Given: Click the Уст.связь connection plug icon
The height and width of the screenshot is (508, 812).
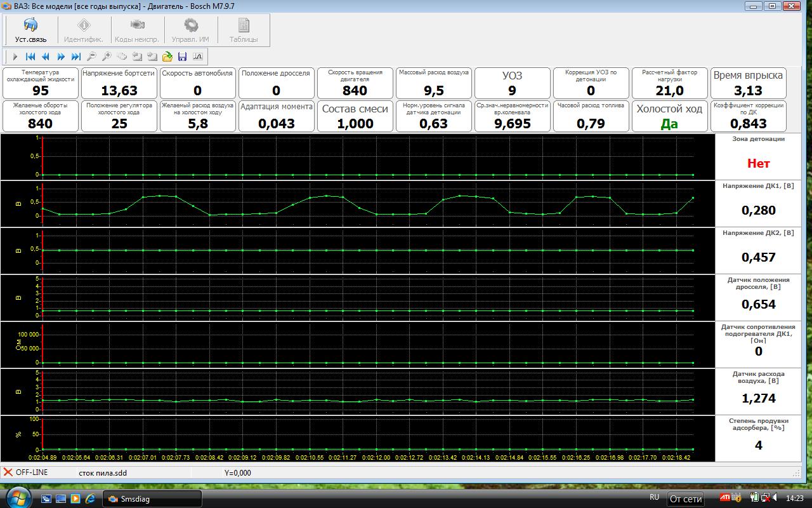Looking at the screenshot, I should 30,25.
